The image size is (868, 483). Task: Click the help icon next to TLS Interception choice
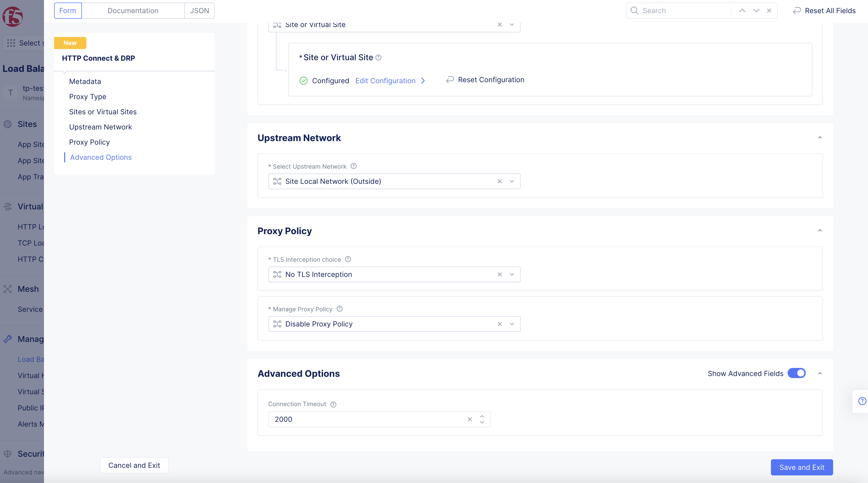pos(348,259)
